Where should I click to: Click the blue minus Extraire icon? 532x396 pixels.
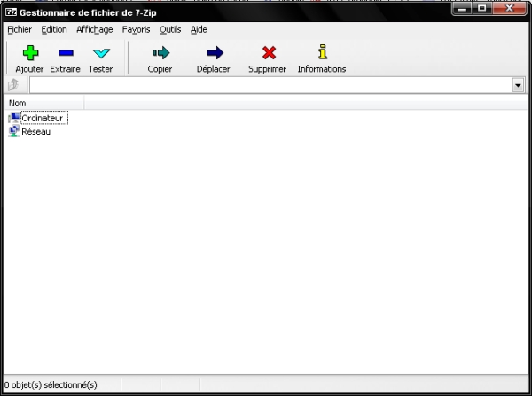(65, 54)
